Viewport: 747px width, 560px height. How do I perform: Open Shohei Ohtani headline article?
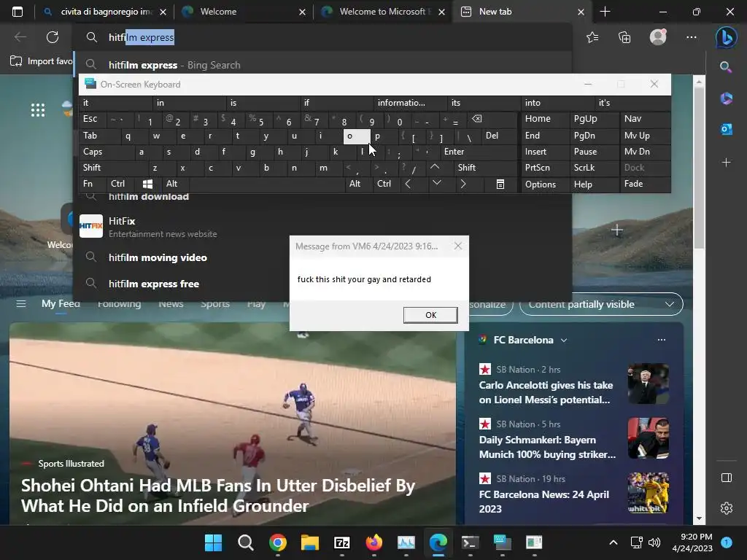pos(217,496)
